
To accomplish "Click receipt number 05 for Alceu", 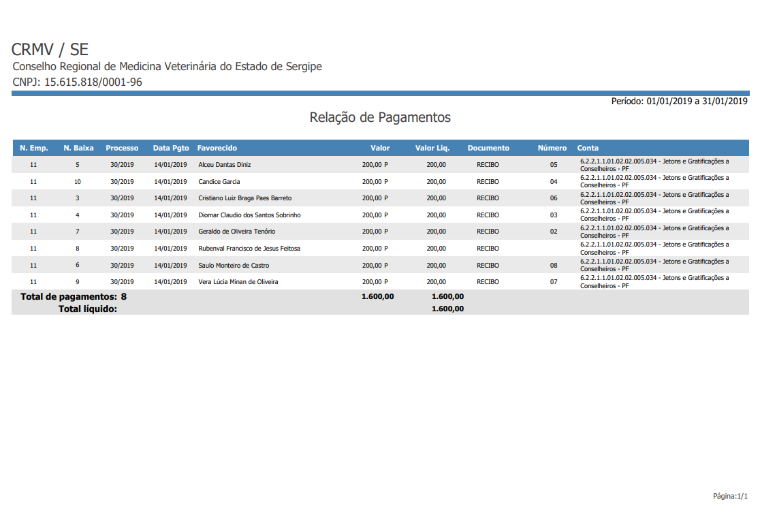I will pyautogui.click(x=554, y=165).
